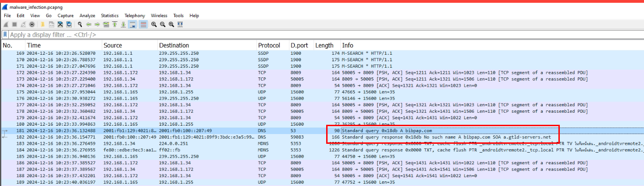The height and width of the screenshot is (186, 644).
Task: Toggle packet list colorization
Action: tap(143, 24)
